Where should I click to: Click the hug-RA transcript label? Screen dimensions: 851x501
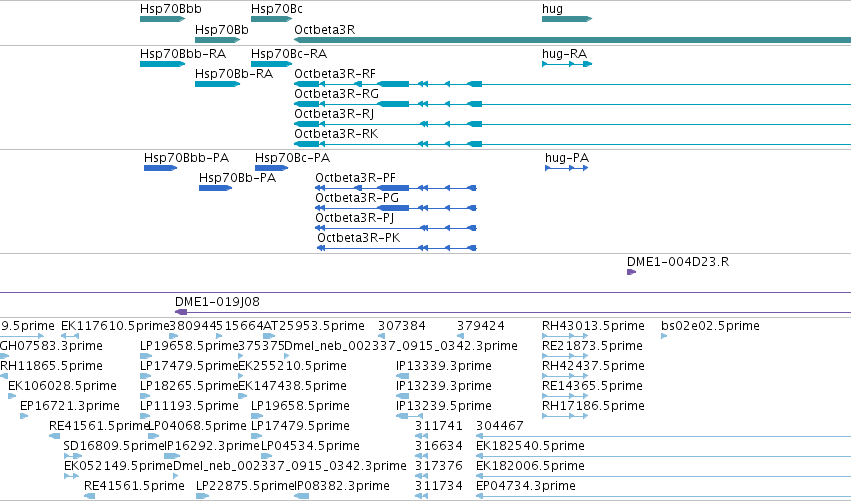pos(564,54)
